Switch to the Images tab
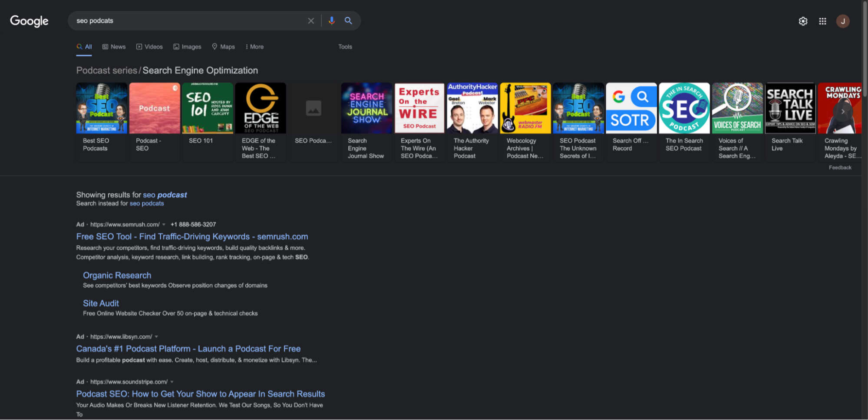Image resolution: width=868 pixels, height=420 pixels. click(187, 47)
